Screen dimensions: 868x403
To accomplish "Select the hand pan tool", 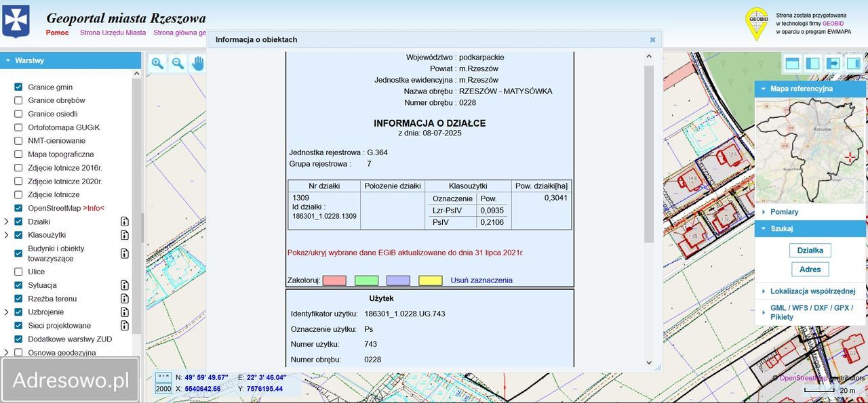I will tap(198, 64).
